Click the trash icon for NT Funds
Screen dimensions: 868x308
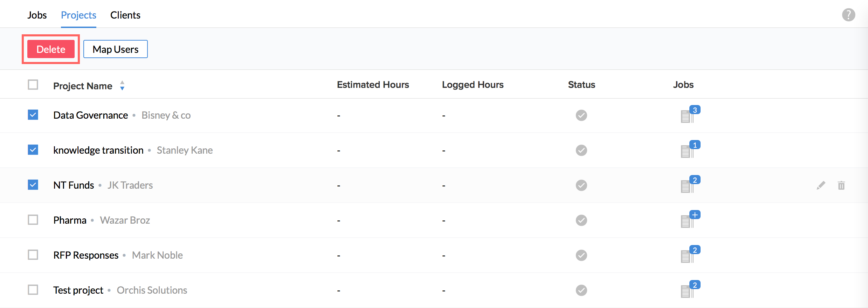pos(841,185)
